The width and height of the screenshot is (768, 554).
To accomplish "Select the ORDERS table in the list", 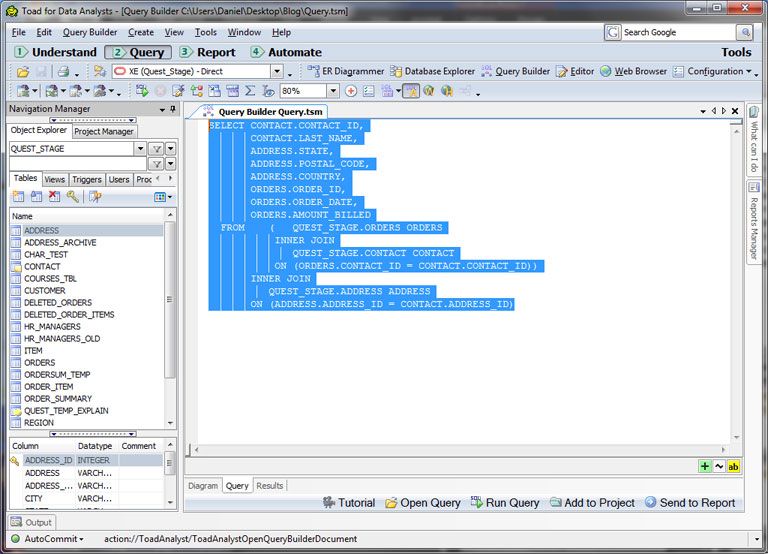I will point(40,362).
